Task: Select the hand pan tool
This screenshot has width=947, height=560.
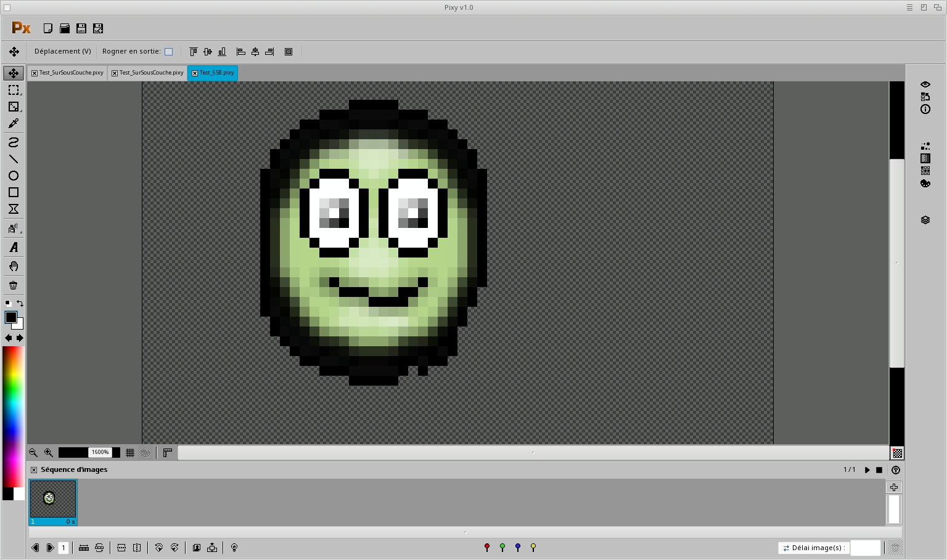Action: [14, 266]
